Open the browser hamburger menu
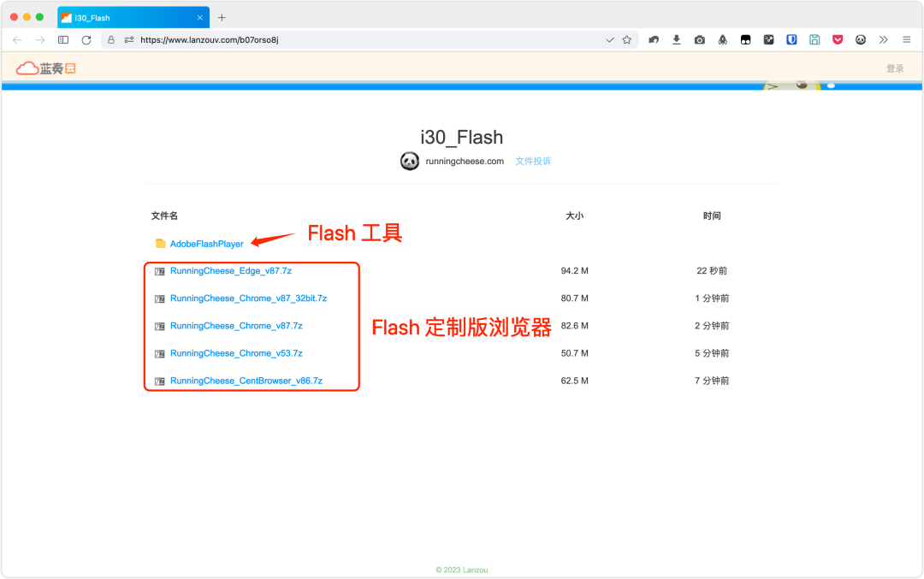The height and width of the screenshot is (579, 924). pyautogui.click(x=906, y=40)
